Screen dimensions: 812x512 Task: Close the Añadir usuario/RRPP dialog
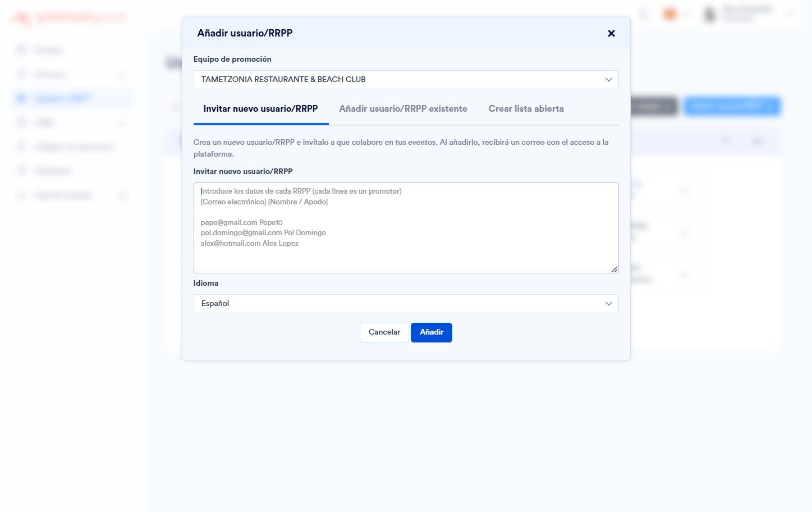coord(611,33)
